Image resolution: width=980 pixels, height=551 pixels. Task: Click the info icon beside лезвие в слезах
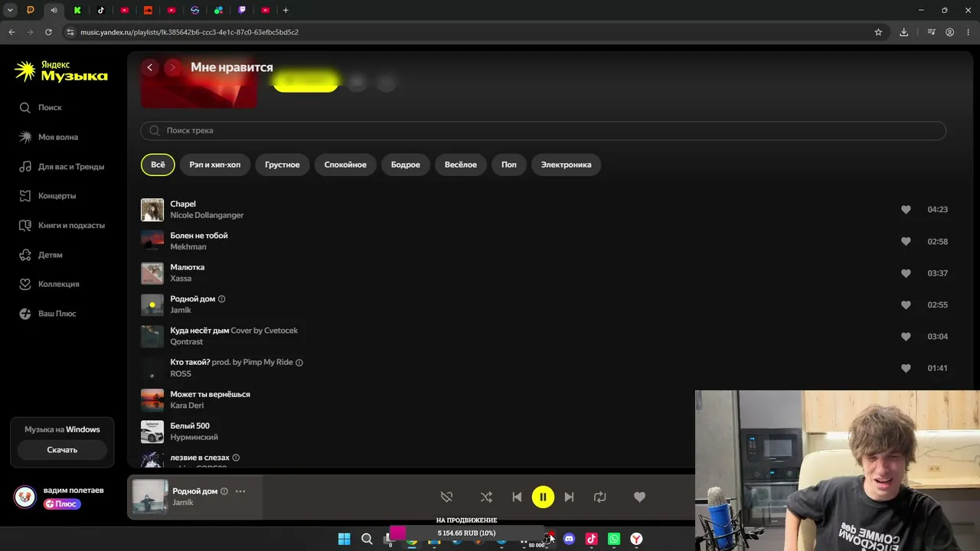[x=236, y=458]
